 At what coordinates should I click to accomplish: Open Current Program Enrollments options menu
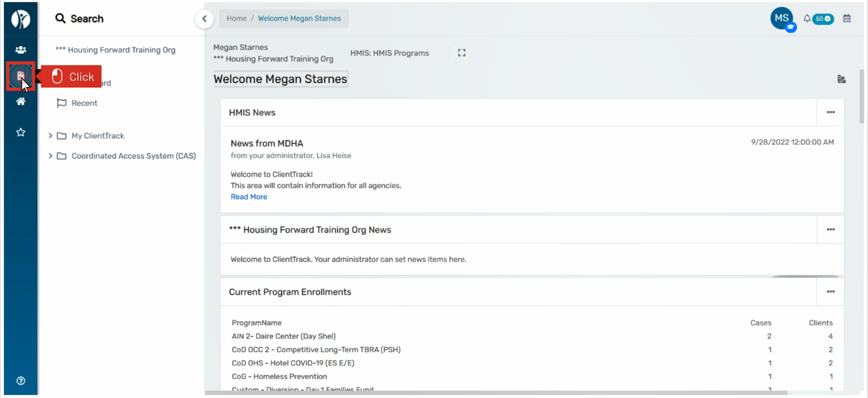tap(830, 292)
